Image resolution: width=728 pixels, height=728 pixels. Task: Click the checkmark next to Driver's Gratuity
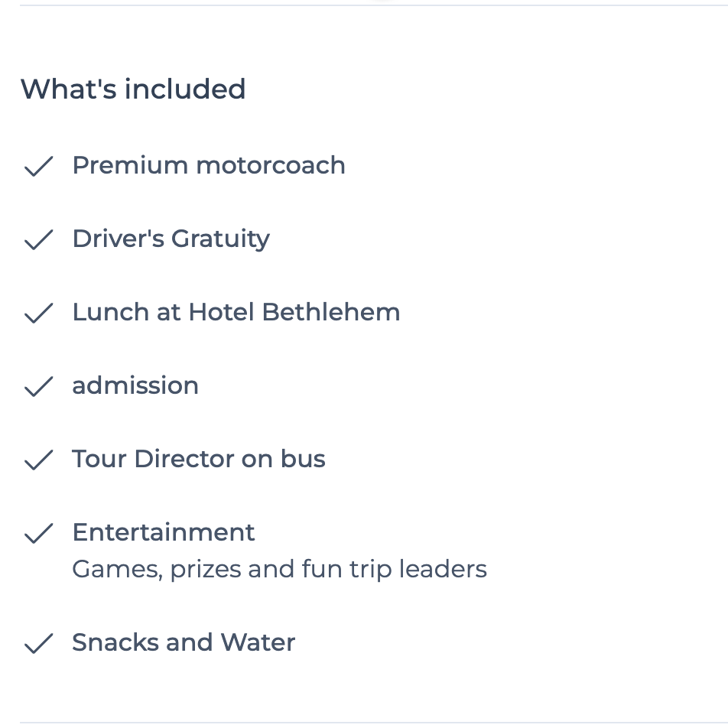38,239
